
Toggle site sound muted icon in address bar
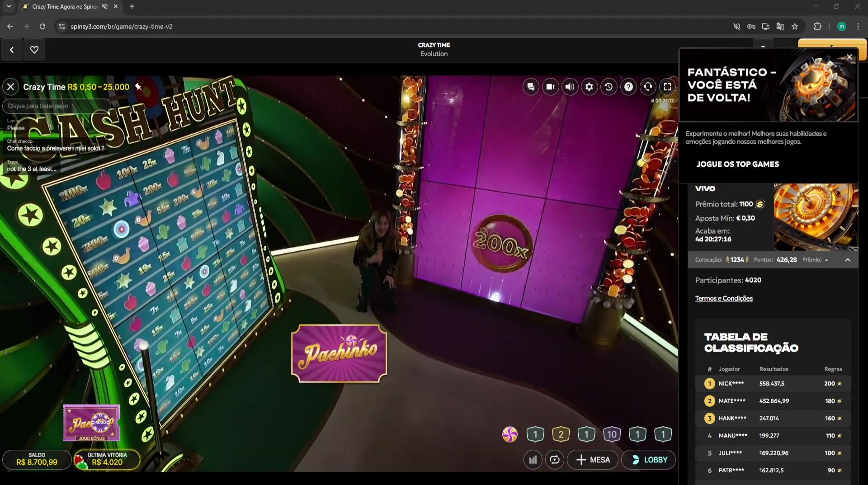click(x=737, y=26)
